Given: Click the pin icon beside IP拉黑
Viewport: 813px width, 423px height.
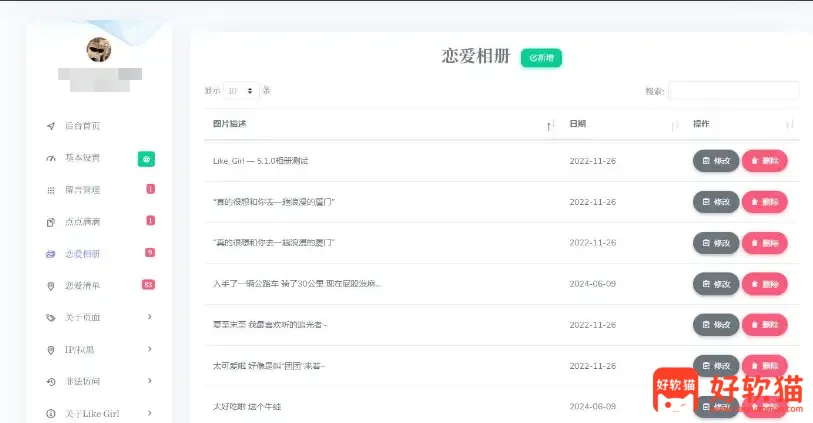Looking at the screenshot, I should coord(51,350).
